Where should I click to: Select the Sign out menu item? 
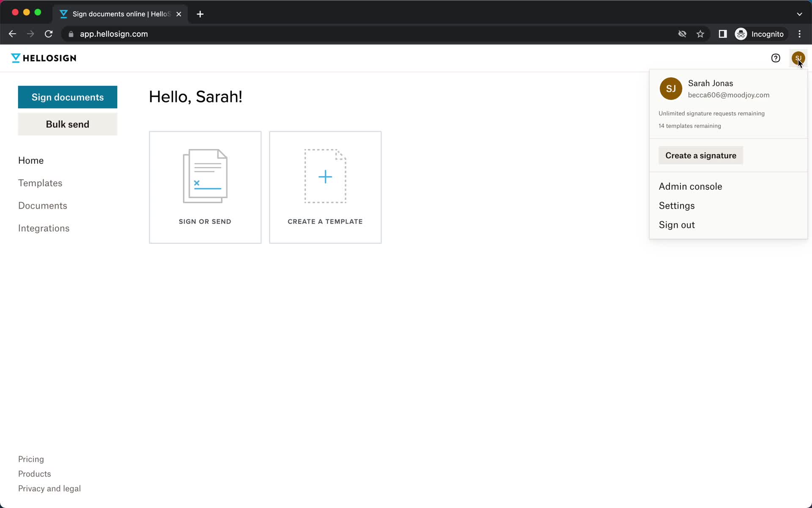(x=678, y=225)
